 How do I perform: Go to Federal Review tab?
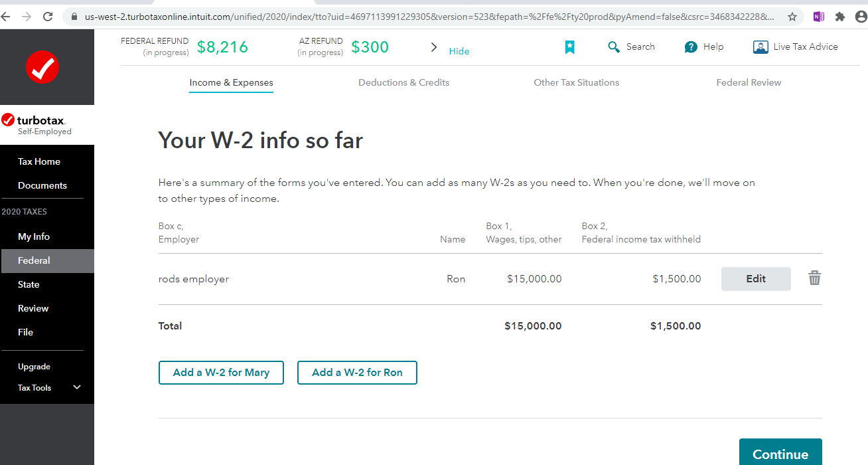749,82
